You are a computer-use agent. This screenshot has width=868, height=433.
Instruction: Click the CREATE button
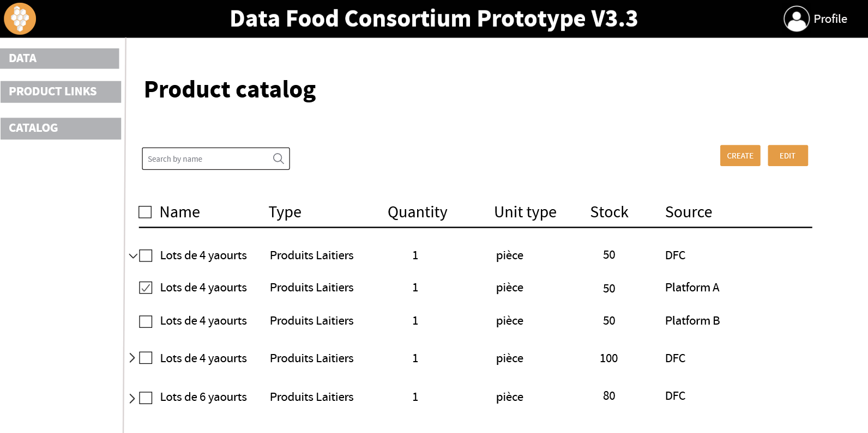click(740, 155)
